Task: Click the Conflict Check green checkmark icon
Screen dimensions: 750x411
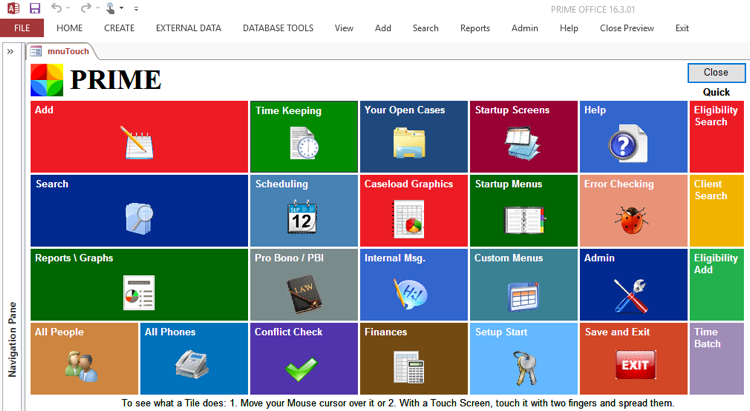Action: tap(301, 367)
